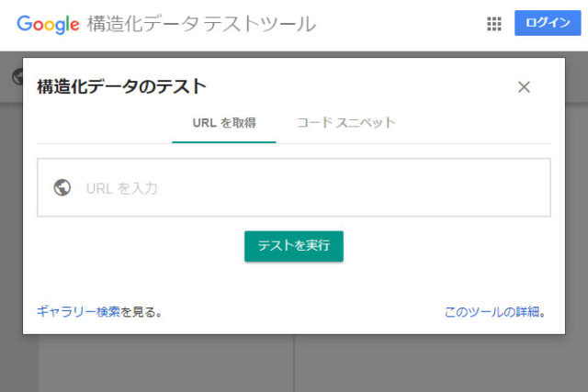Run the test with テストを実行 button
588x392 pixels.
(294, 246)
